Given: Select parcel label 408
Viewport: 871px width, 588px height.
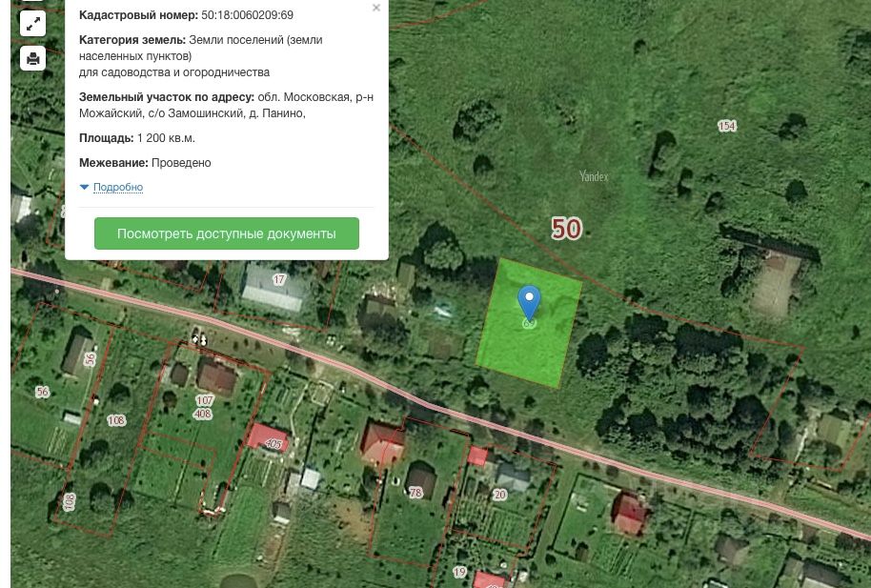Looking at the screenshot, I should click(x=202, y=414).
